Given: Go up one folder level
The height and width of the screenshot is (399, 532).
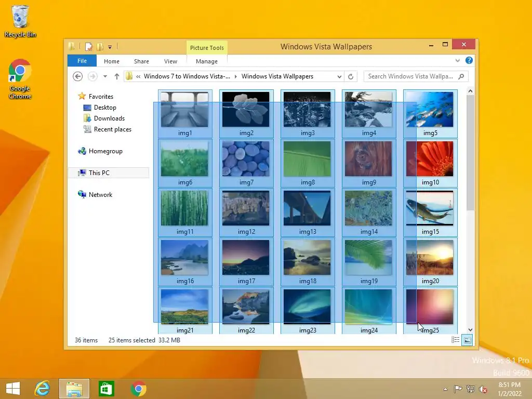Looking at the screenshot, I should [117, 76].
